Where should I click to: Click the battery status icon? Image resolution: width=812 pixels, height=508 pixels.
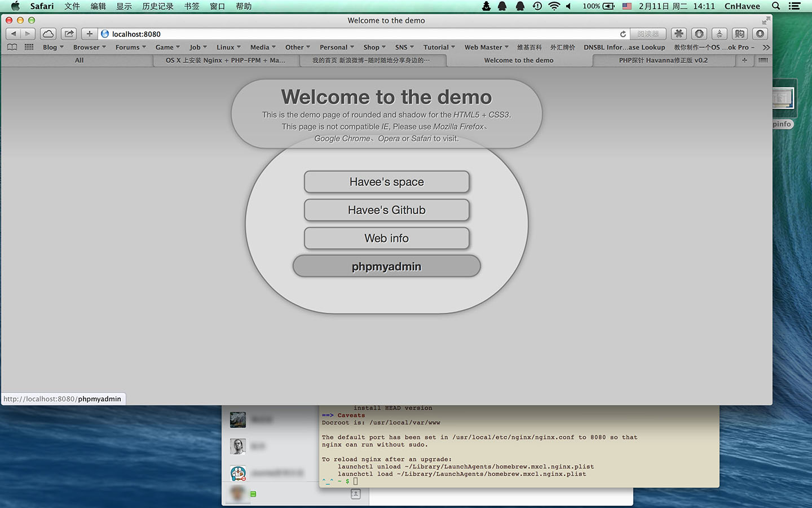click(608, 6)
